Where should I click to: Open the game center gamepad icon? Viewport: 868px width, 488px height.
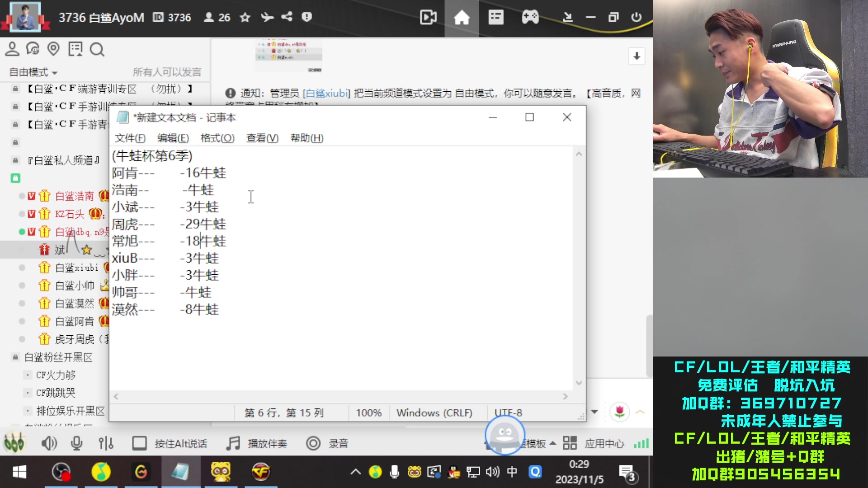click(529, 17)
